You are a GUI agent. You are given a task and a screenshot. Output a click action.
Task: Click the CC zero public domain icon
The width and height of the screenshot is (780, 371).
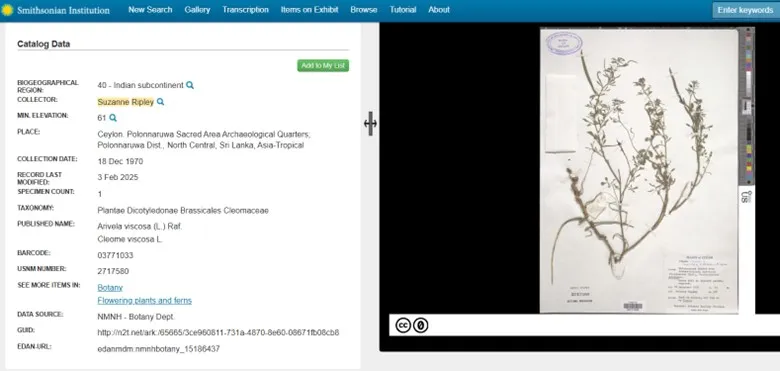(421, 325)
